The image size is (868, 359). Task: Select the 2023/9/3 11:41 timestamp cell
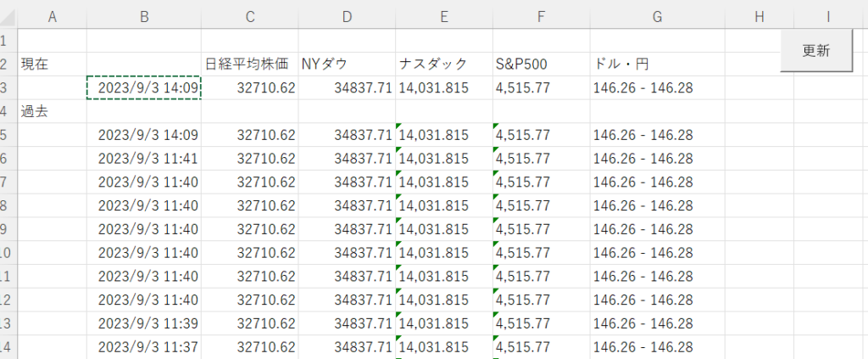coord(144,159)
